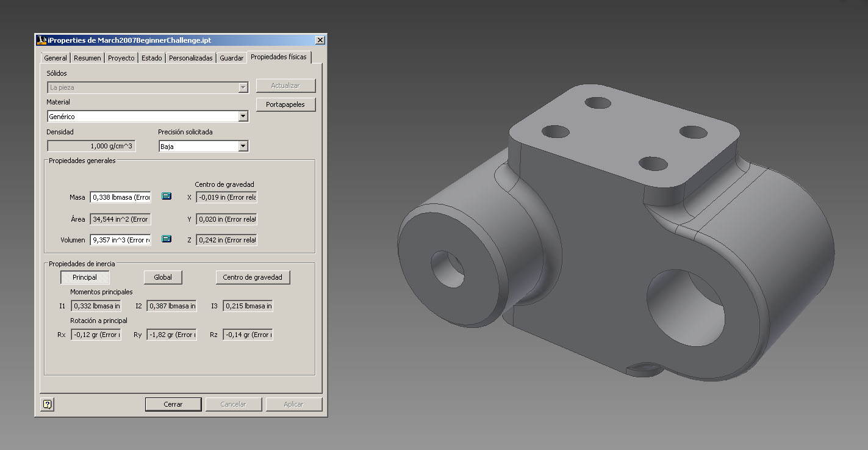Toggle the Centro de gravedad inertia button

(253, 277)
